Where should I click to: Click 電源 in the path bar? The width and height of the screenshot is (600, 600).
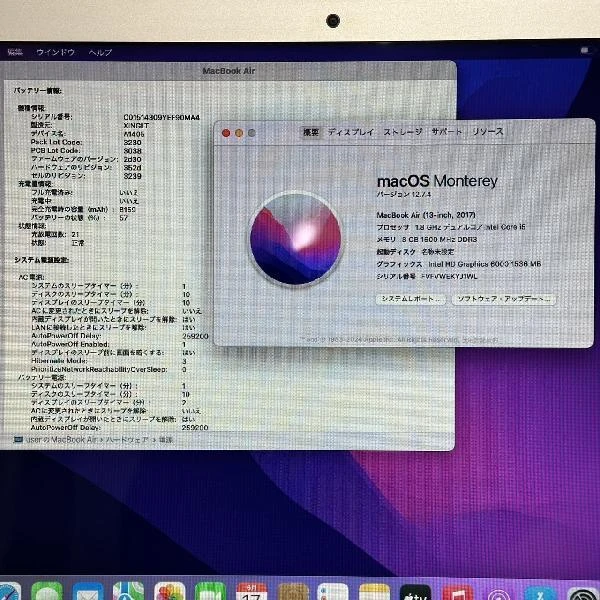pos(165,440)
